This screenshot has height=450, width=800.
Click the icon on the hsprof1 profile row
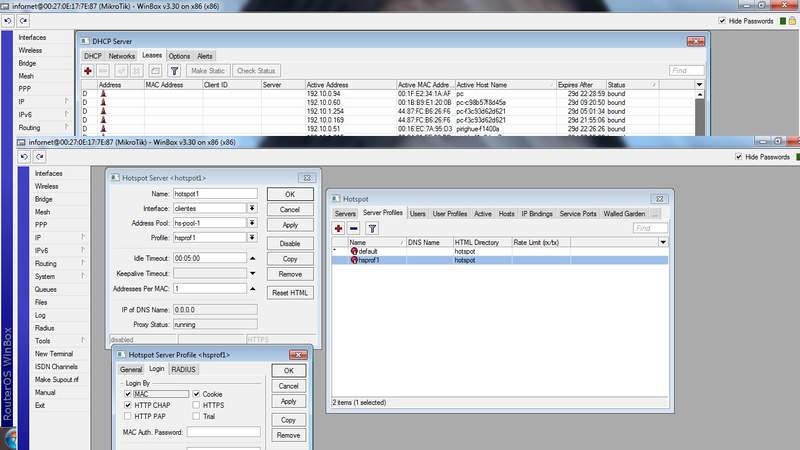[x=354, y=260]
